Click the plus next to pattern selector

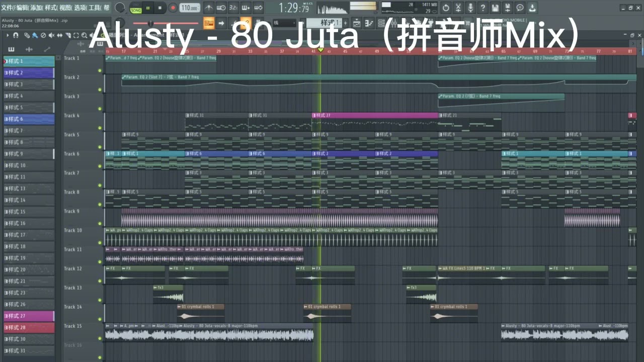click(x=345, y=23)
